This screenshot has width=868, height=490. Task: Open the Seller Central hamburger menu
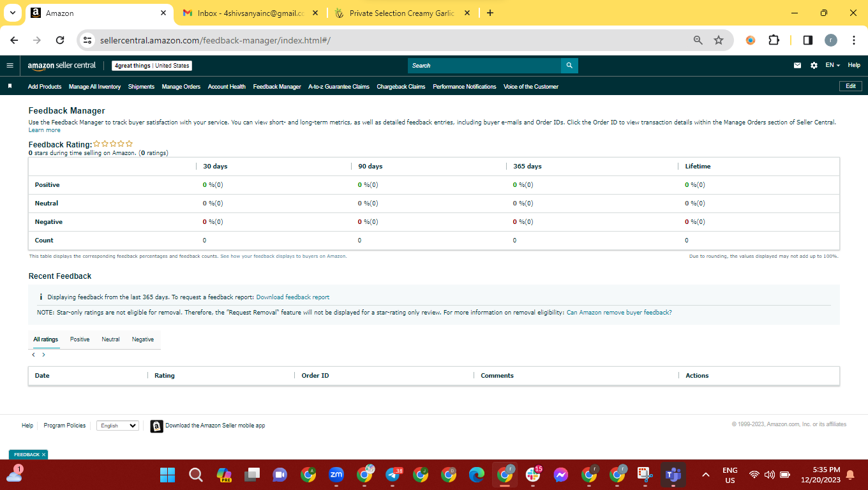10,65
